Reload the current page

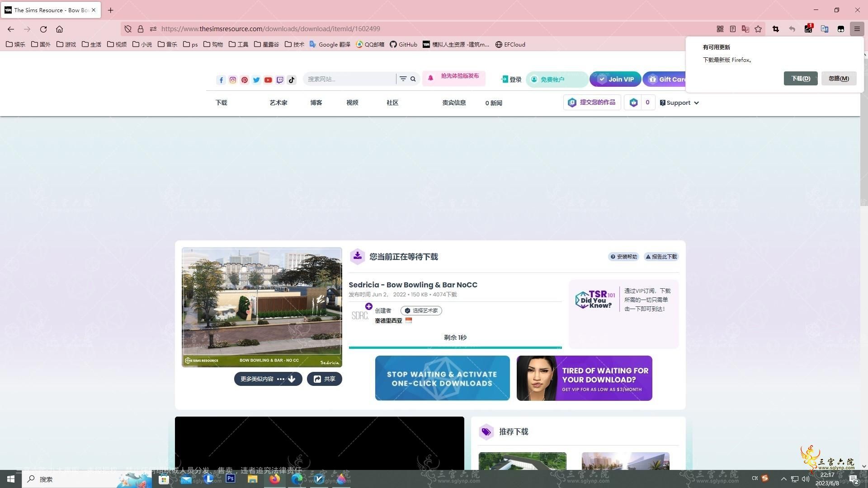click(43, 29)
